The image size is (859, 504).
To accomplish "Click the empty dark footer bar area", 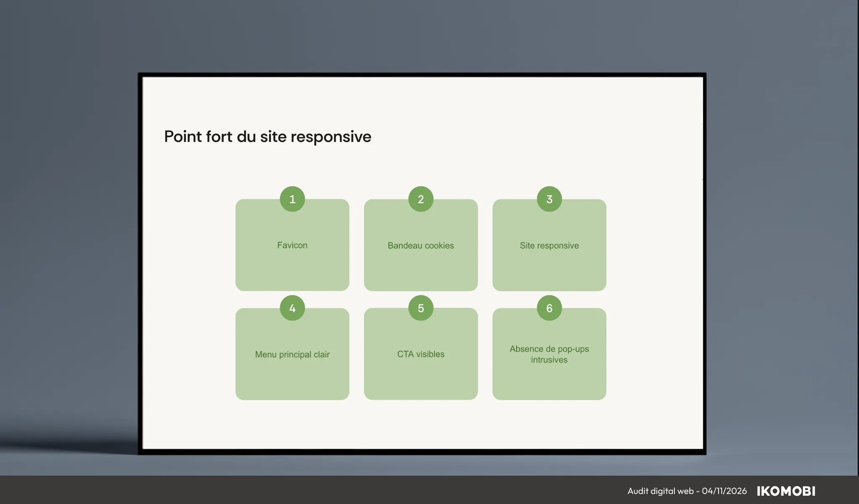I will tap(294, 491).
